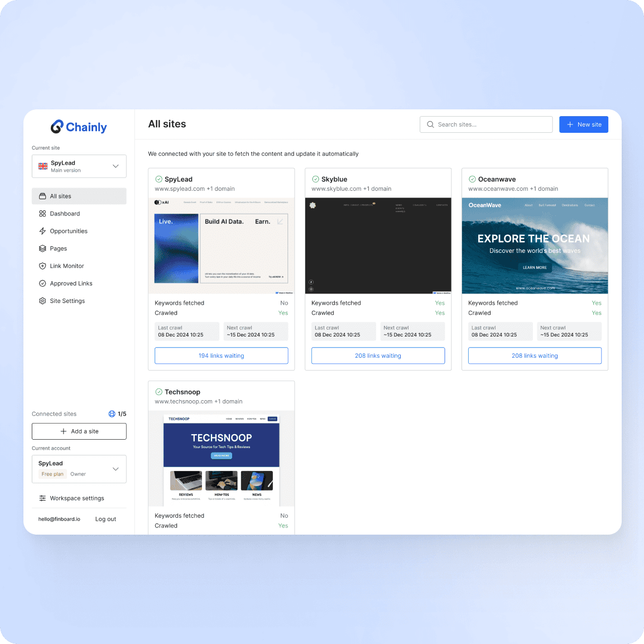
Task: Click the Site Settings gear icon
Action: click(42, 301)
